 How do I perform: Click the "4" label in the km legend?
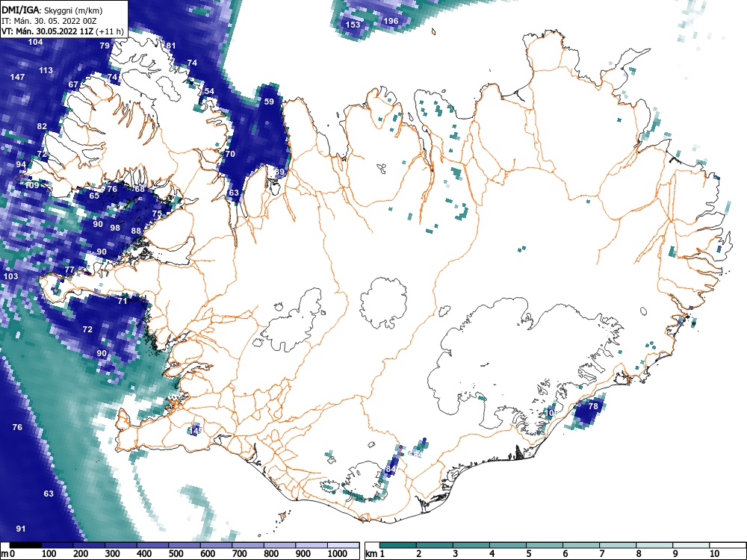(492, 553)
